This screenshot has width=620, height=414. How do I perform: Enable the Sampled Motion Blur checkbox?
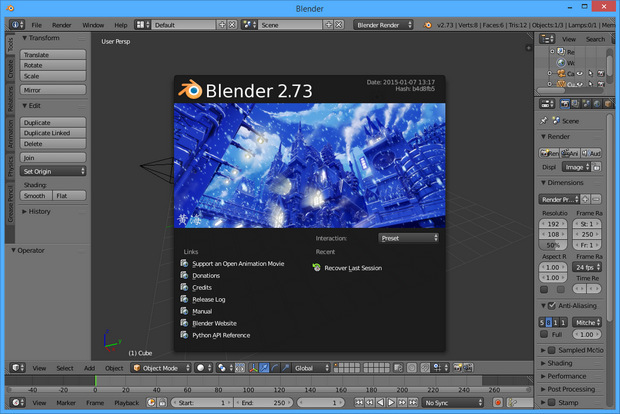click(552, 350)
